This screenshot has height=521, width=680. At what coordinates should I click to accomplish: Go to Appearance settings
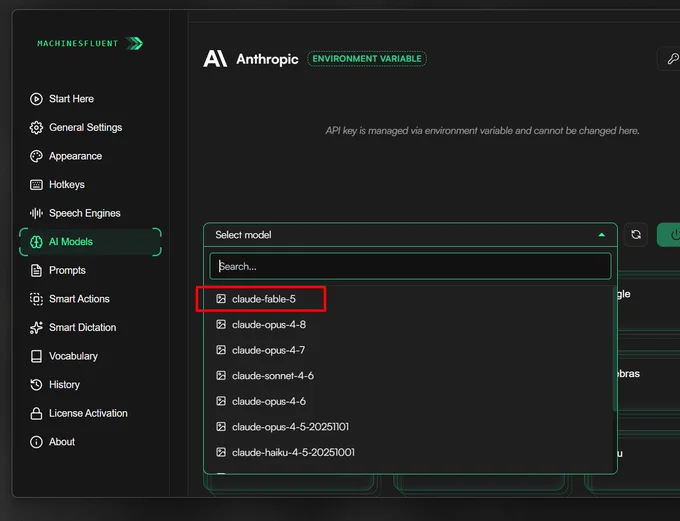click(90, 156)
